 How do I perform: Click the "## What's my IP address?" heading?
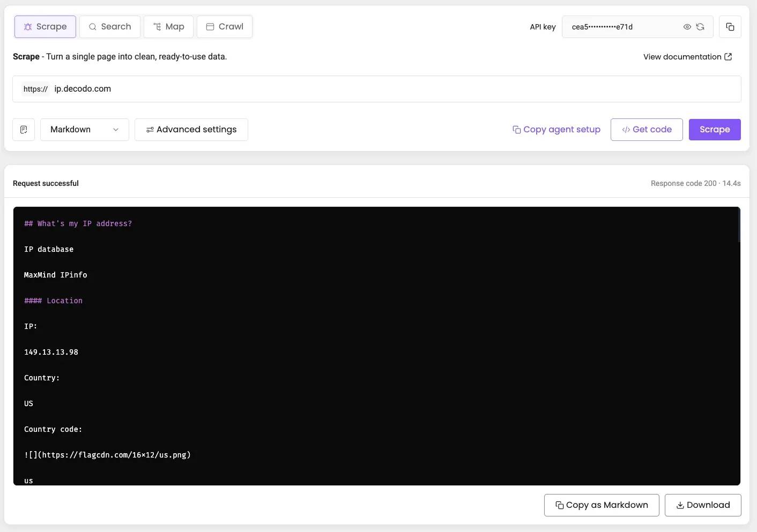[x=78, y=223]
